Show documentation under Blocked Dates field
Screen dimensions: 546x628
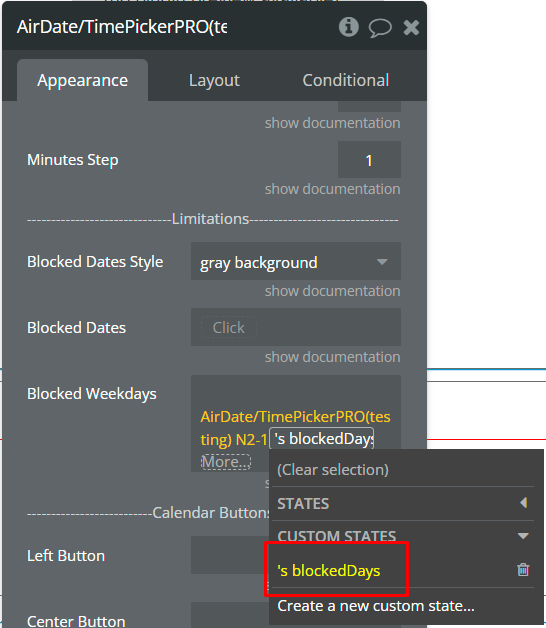point(332,357)
